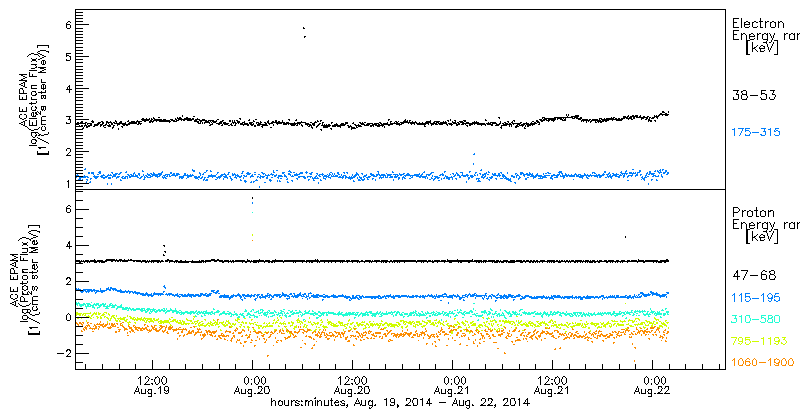Click the 4 tick on proton axis
The image size is (800, 410).
tap(66, 245)
